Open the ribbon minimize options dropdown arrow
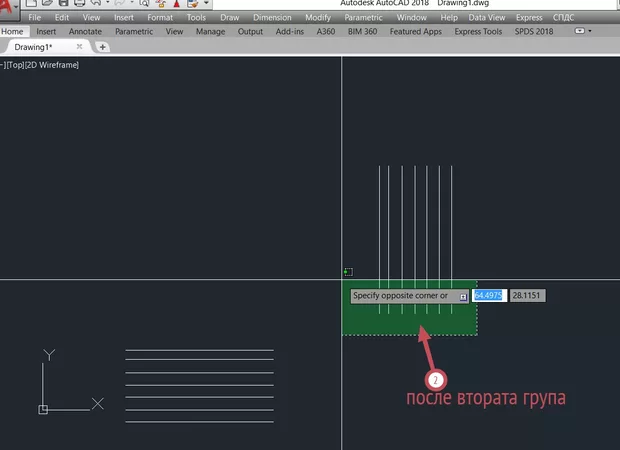The width and height of the screenshot is (620, 450). (590, 31)
